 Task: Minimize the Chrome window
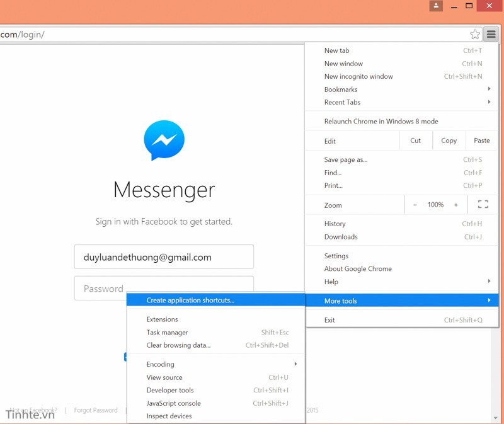[x=454, y=6]
